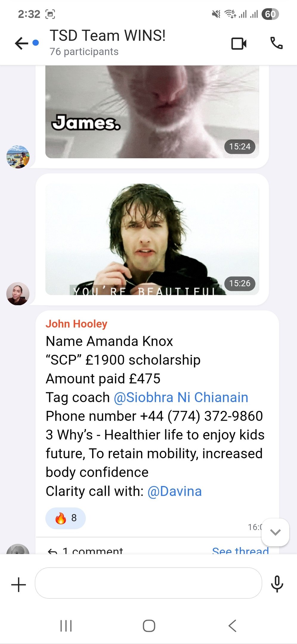297x644 pixels.
Task: Jump to latest messages with down chevron
Action: [x=275, y=532]
